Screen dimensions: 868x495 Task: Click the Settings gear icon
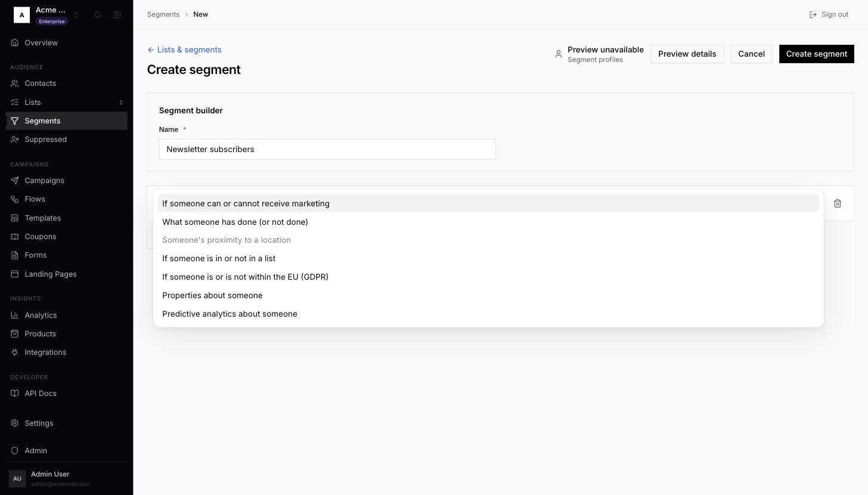15,423
